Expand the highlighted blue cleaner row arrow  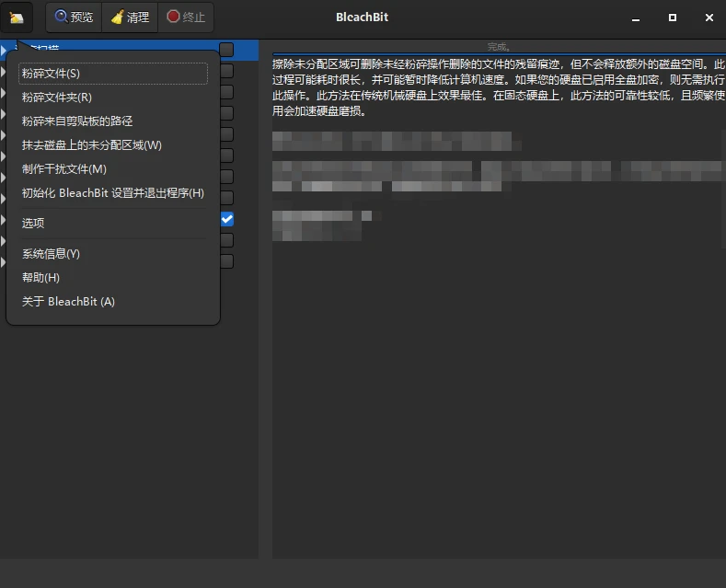tap(4, 50)
